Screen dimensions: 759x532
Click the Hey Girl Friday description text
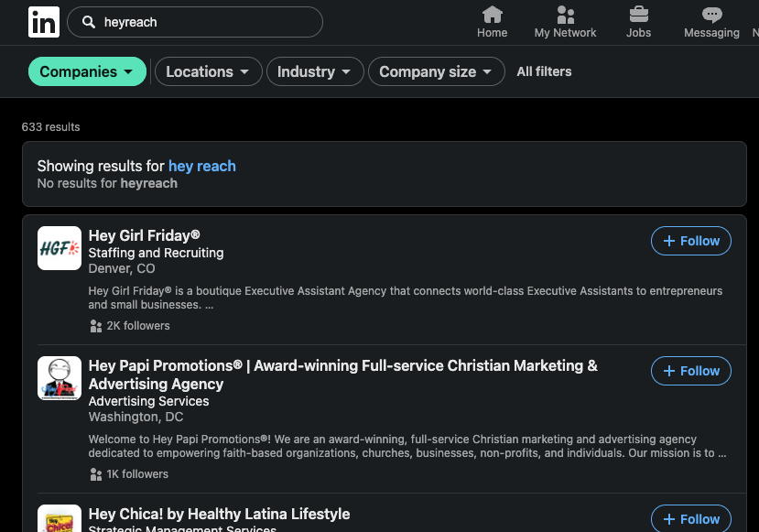[406, 298]
